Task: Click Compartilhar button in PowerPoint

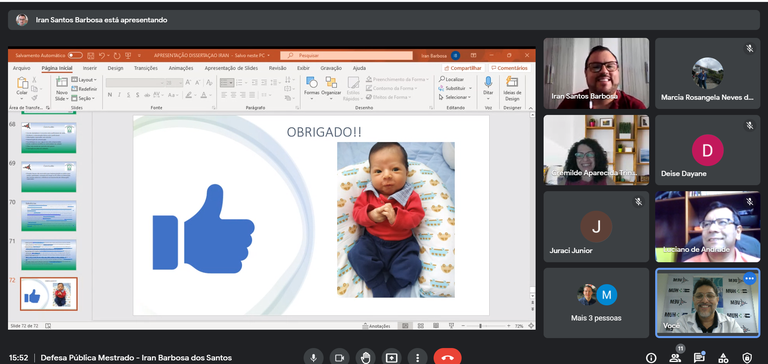Action: (x=463, y=68)
